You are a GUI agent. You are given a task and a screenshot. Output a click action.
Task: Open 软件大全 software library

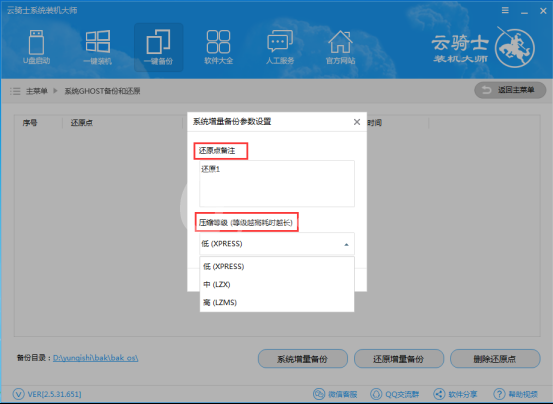[219, 47]
